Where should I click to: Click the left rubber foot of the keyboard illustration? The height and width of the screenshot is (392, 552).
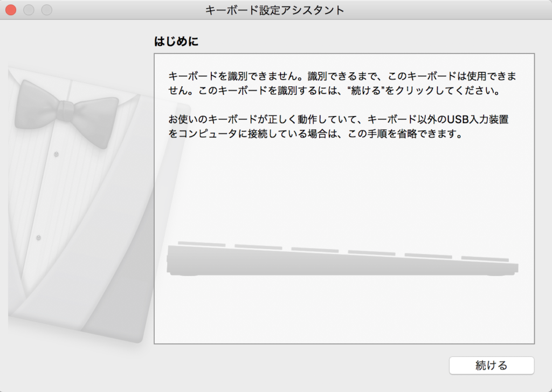pos(187,274)
